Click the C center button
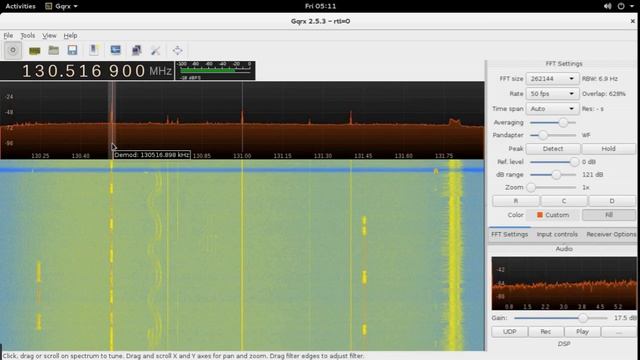 [564, 201]
